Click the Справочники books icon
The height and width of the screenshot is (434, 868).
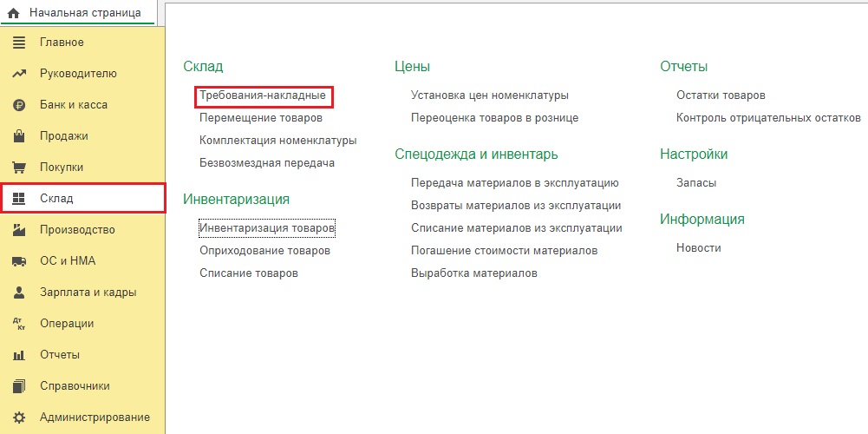pos(19,385)
